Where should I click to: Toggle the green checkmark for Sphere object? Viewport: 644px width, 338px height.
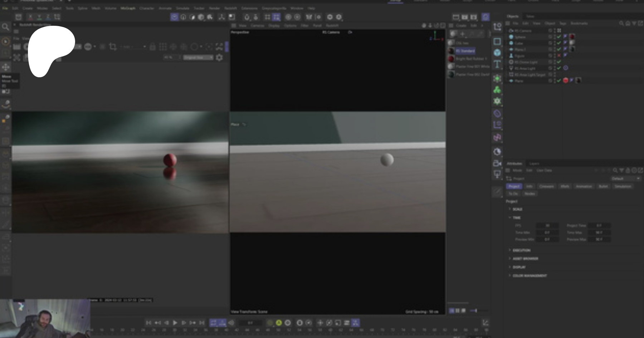point(559,37)
